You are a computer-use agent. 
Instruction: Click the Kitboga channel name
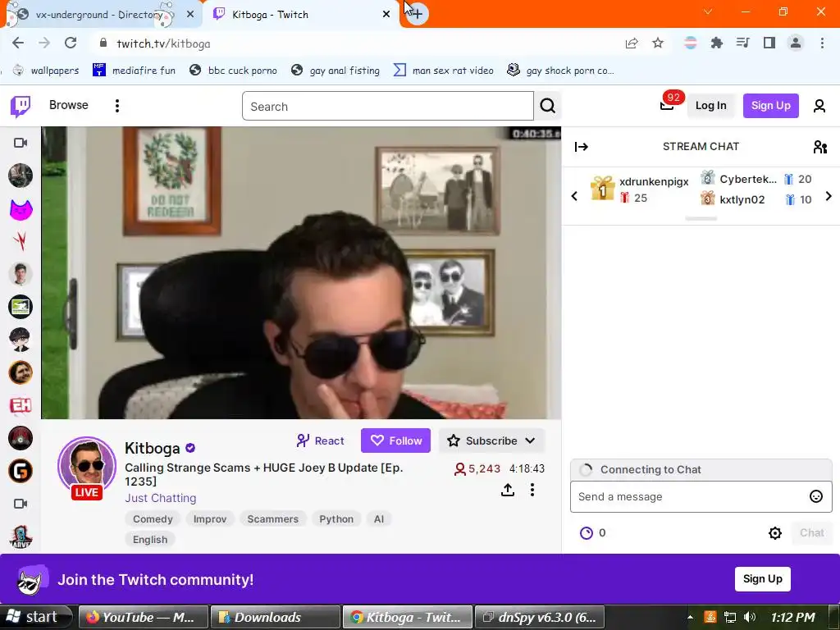pos(152,448)
